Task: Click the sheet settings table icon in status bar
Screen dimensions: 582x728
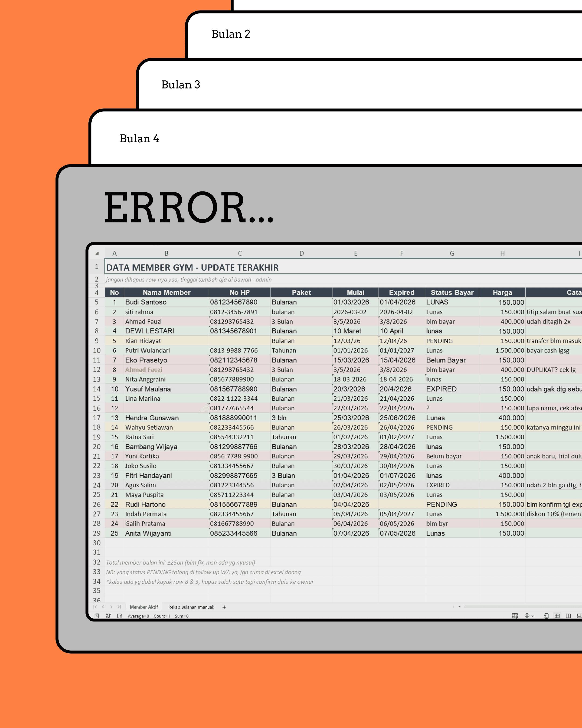Action: 515,616
